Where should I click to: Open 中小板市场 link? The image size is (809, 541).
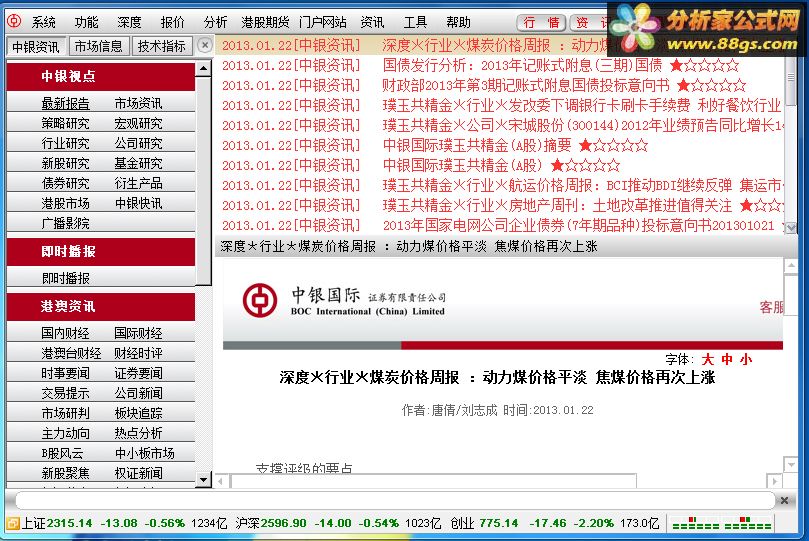144,453
